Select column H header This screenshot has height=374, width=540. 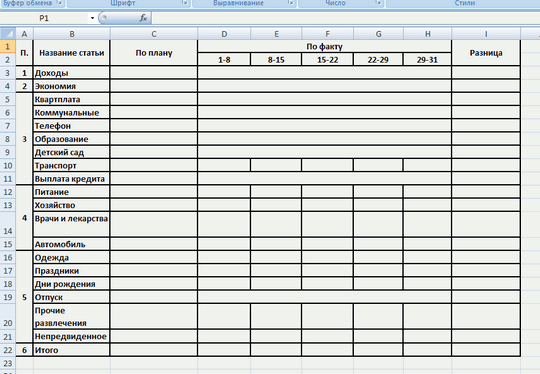tap(427, 34)
